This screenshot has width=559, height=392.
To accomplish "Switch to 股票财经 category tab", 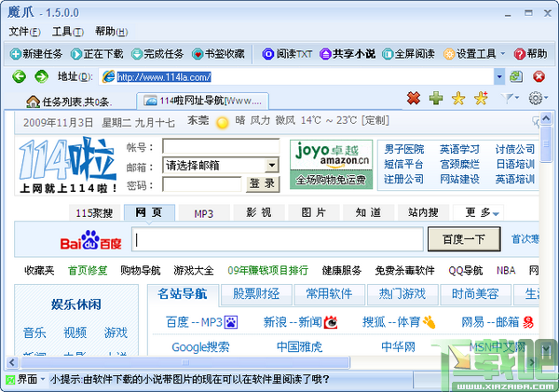I will (256, 294).
